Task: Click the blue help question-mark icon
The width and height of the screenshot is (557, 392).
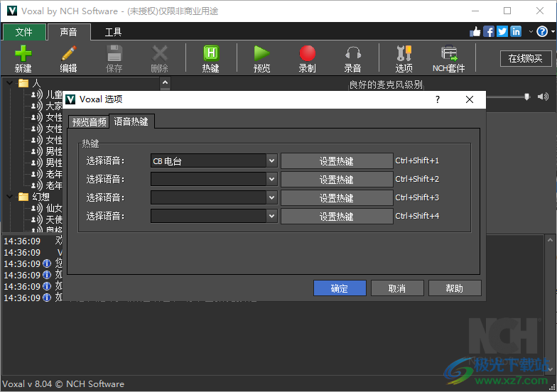Action: click(542, 31)
